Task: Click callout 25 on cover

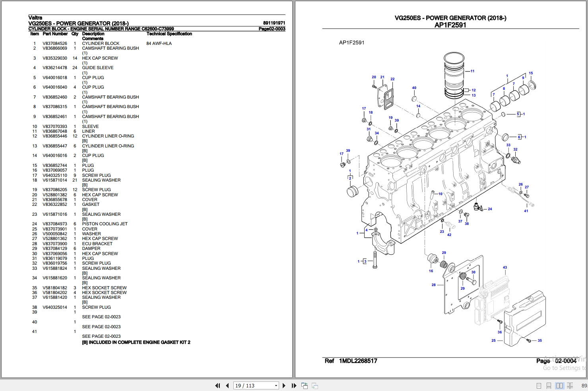Action: (493, 341)
